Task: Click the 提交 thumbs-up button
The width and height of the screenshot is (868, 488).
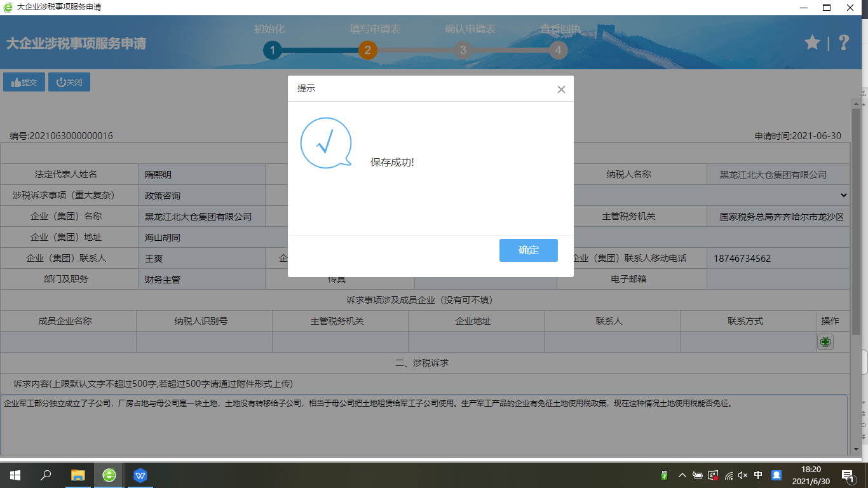Action: [x=24, y=83]
